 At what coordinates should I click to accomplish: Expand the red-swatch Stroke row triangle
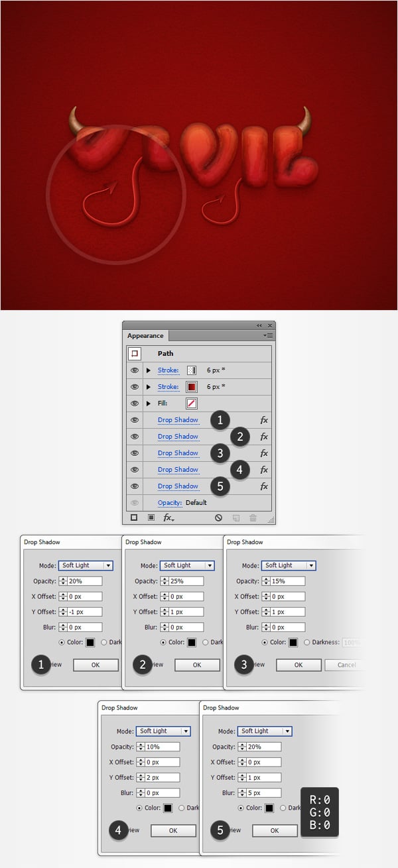[149, 387]
